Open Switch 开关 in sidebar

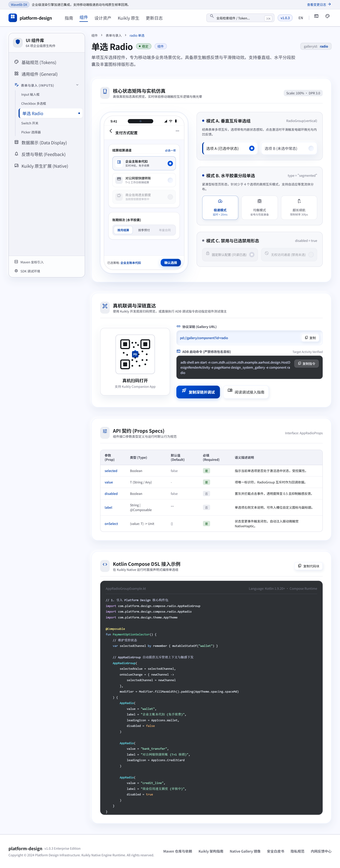(x=30, y=123)
